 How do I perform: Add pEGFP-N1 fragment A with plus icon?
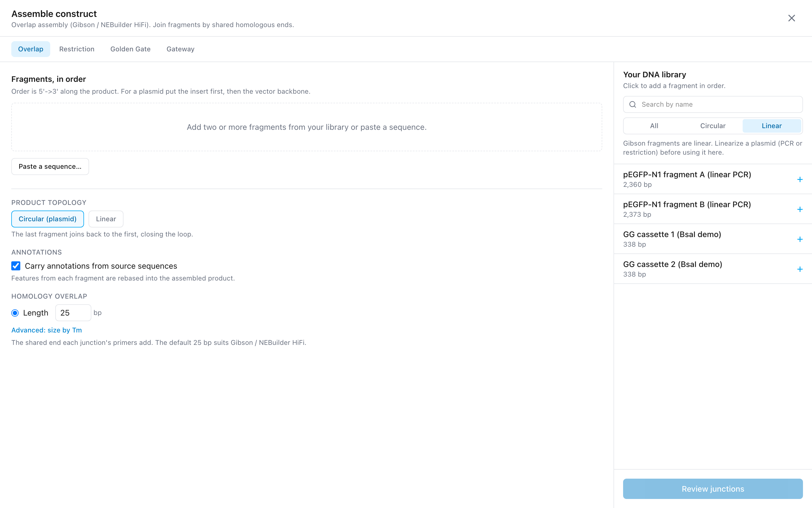point(800,179)
